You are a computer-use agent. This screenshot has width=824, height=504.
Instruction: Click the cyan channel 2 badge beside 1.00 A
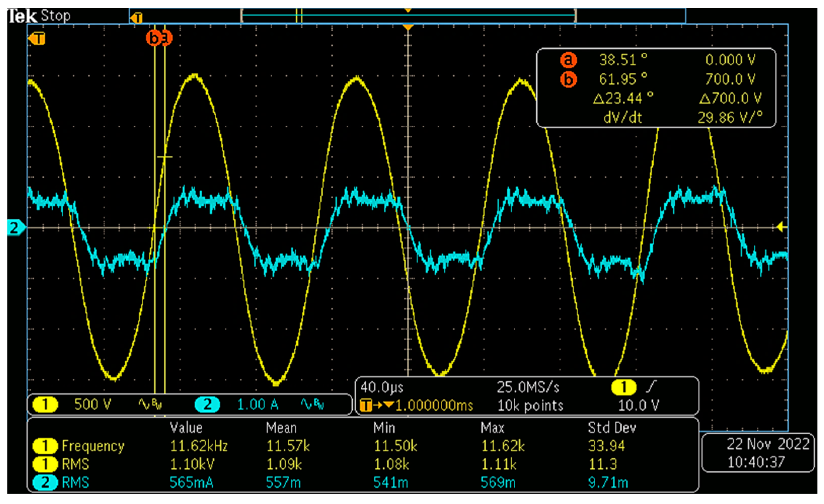(207, 405)
